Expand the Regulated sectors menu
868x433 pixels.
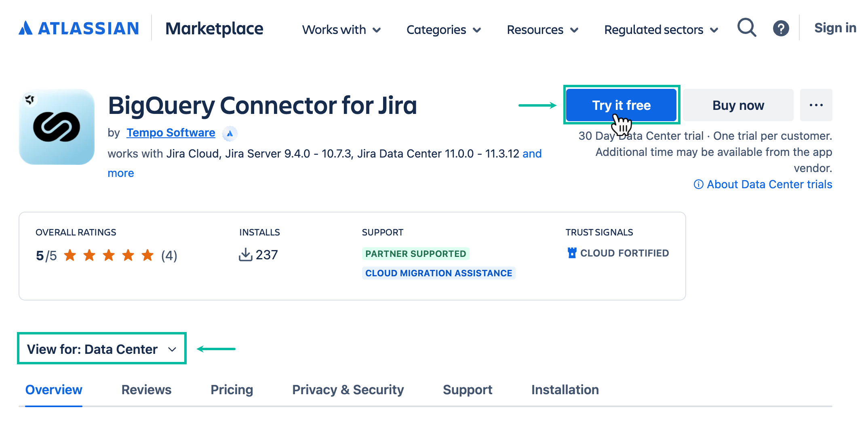661,29
